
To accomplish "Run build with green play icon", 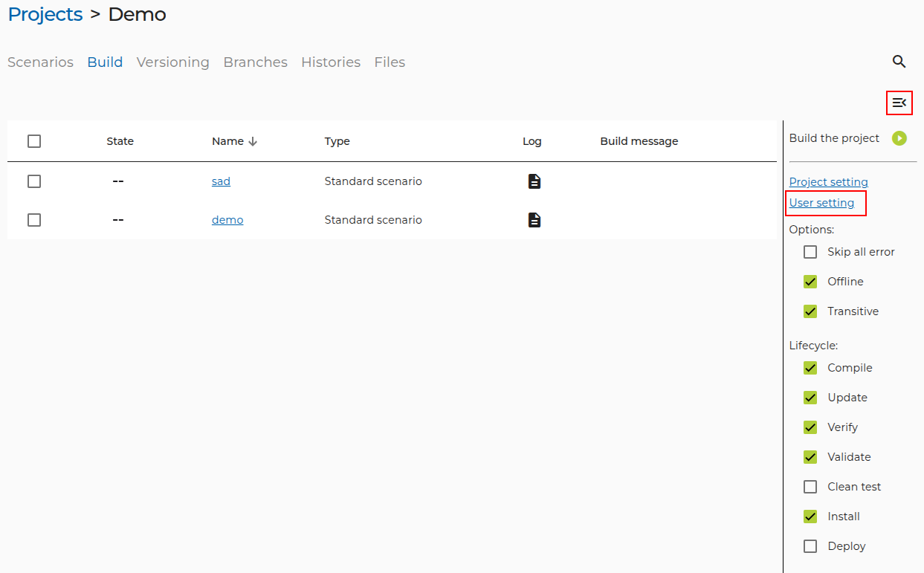I will pos(899,138).
